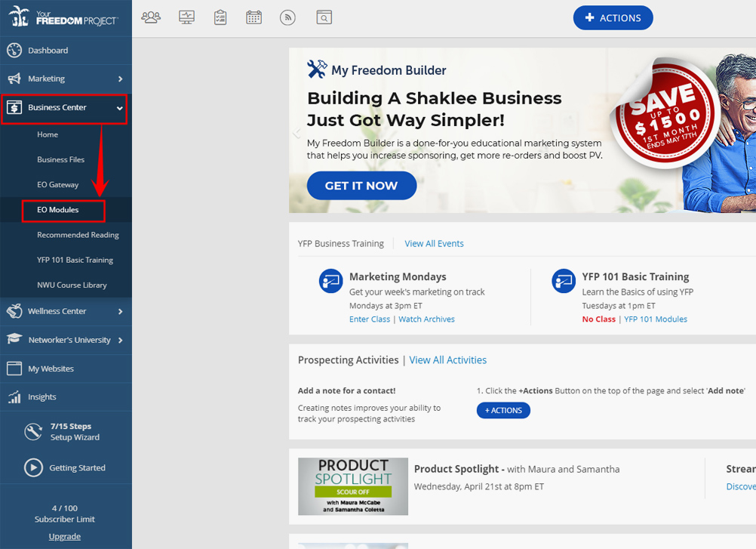This screenshot has width=756, height=549.
Task: Click the monitor activity icon in toolbar
Action: click(186, 18)
